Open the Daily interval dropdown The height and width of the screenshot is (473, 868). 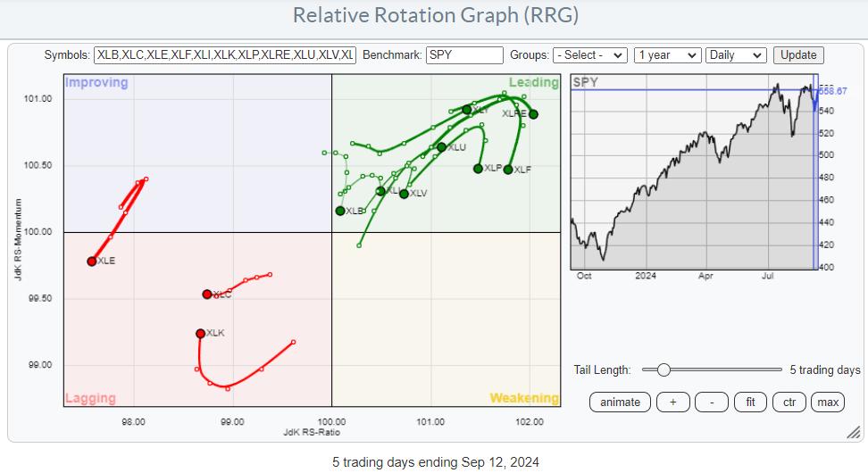[x=735, y=55]
